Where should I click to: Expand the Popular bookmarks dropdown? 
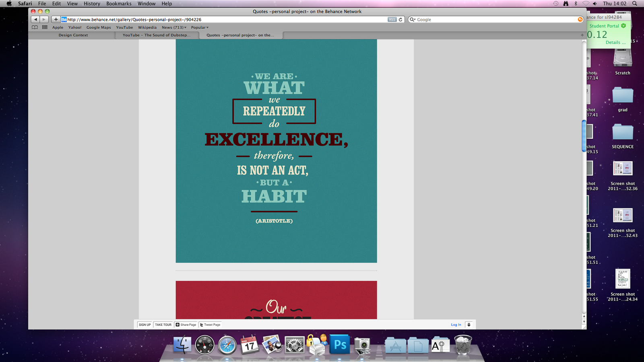[200, 27]
